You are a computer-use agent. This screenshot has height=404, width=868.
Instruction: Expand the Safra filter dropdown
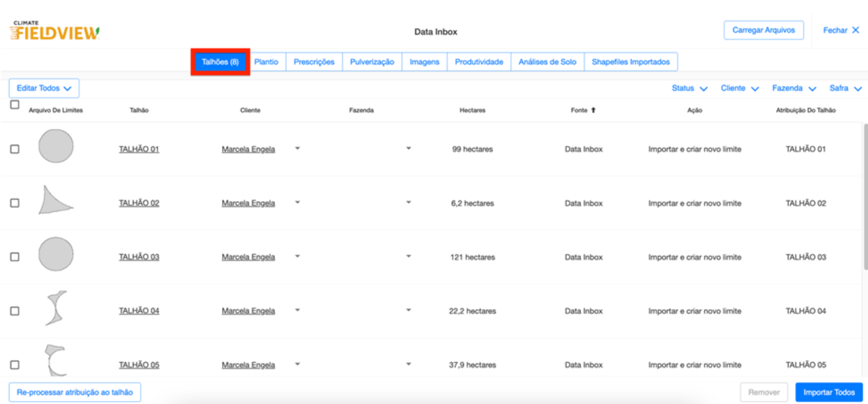[x=845, y=88]
